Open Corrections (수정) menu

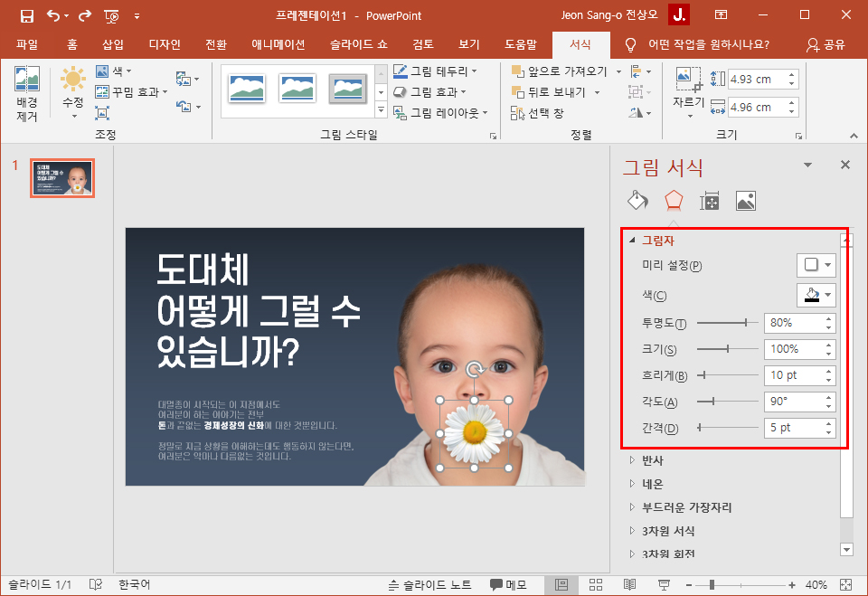coord(73,92)
